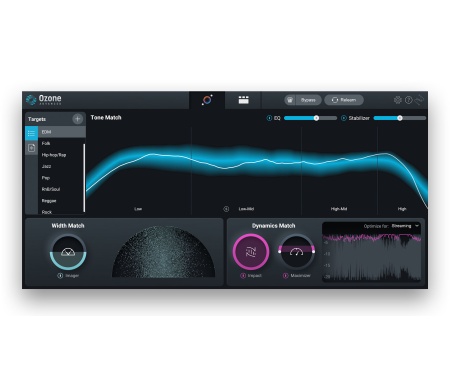Toggle the Impact power button

pos(243,276)
